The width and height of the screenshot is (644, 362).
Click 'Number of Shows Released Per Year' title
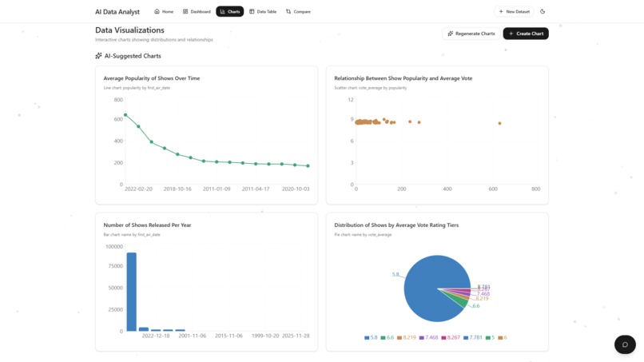coord(148,225)
